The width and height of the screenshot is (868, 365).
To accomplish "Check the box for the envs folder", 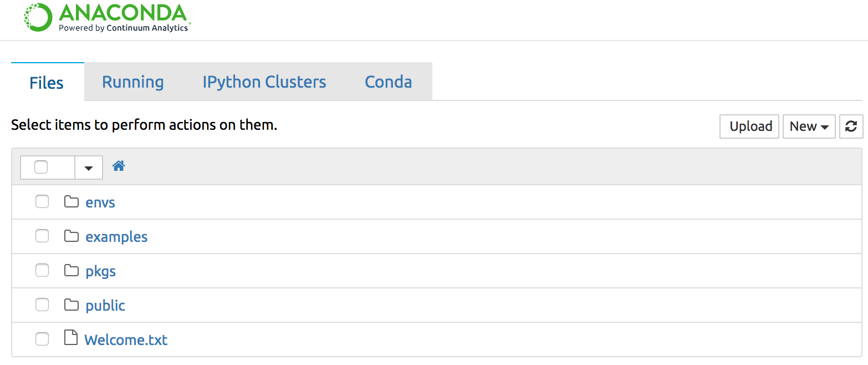I will point(42,201).
